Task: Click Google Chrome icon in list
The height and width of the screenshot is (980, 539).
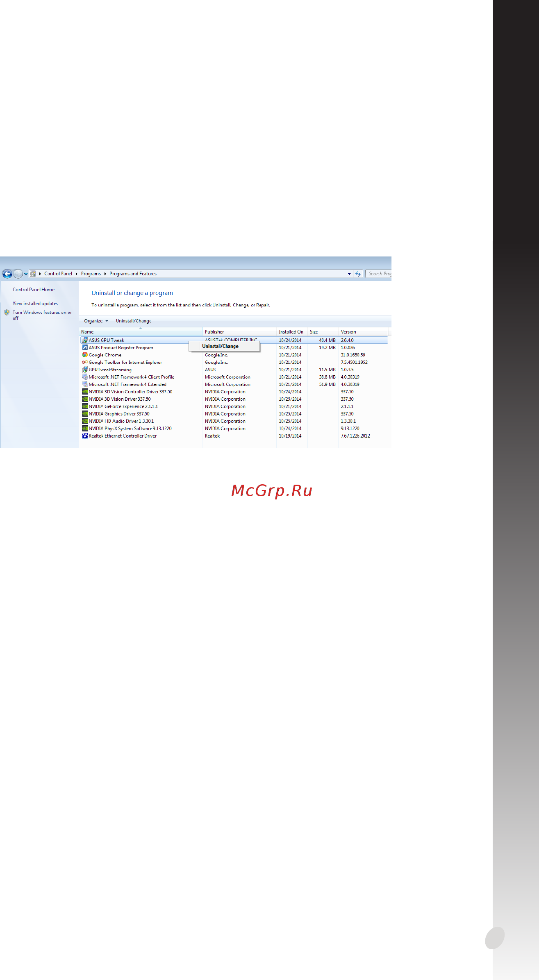Action: point(85,355)
